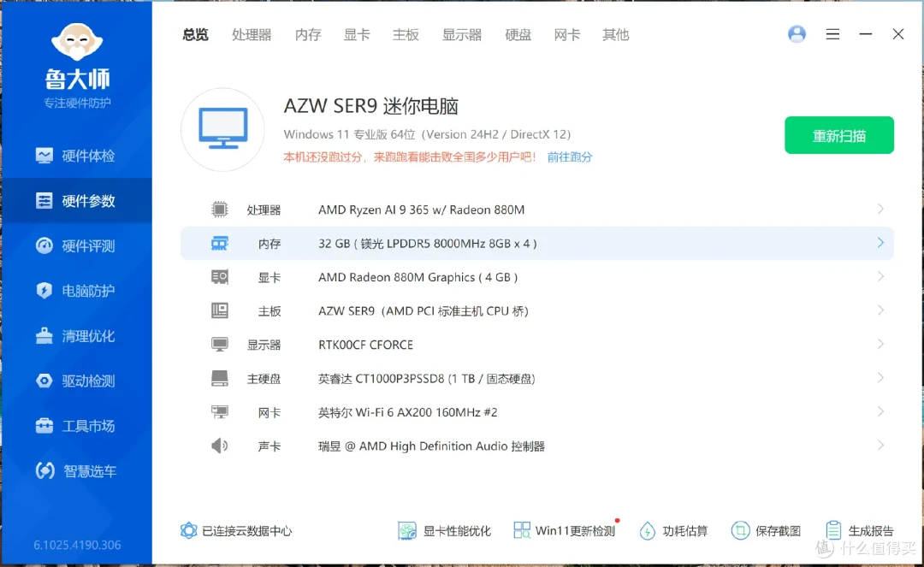Select AMD High Definition Audio text
Screen dimensions: 924x567
click(x=433, y=446)
